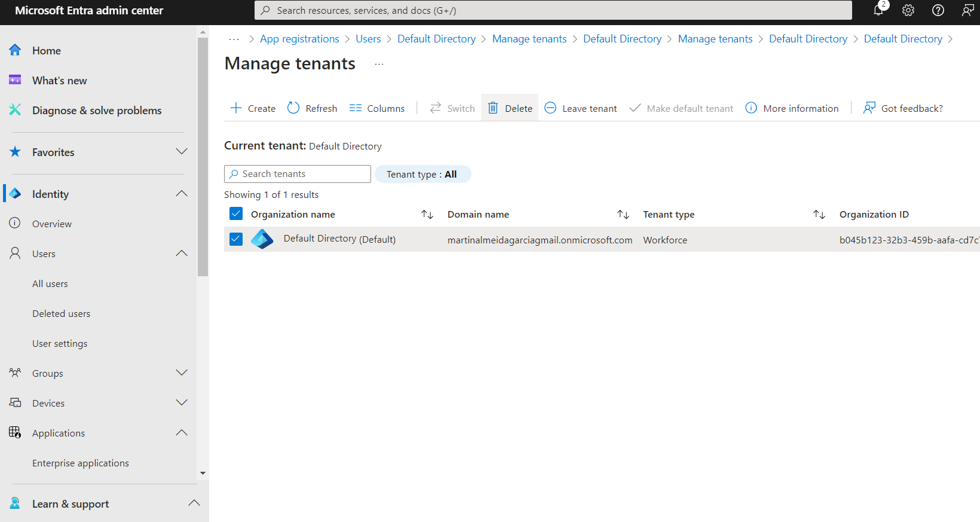
Task: Click the What's new icon
Action: [15, 80]
